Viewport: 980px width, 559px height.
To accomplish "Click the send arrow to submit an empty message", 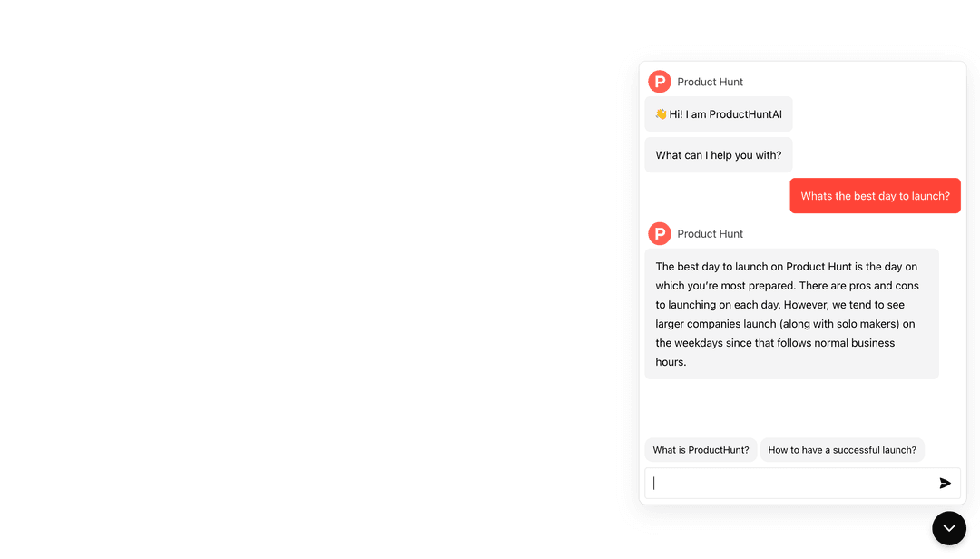I will click(x=945, y=483).
